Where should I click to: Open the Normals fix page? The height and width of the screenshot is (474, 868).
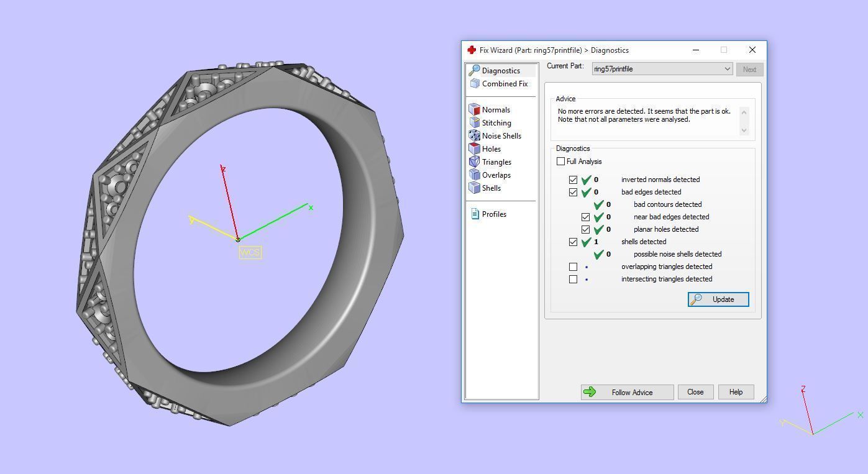(x=496, y=110)
